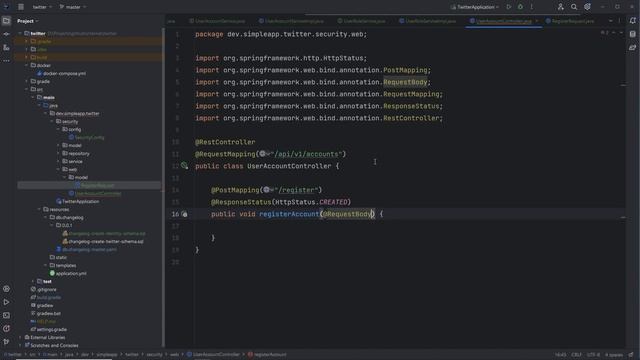Open the twitter project dropdown

tap(42, 7)
